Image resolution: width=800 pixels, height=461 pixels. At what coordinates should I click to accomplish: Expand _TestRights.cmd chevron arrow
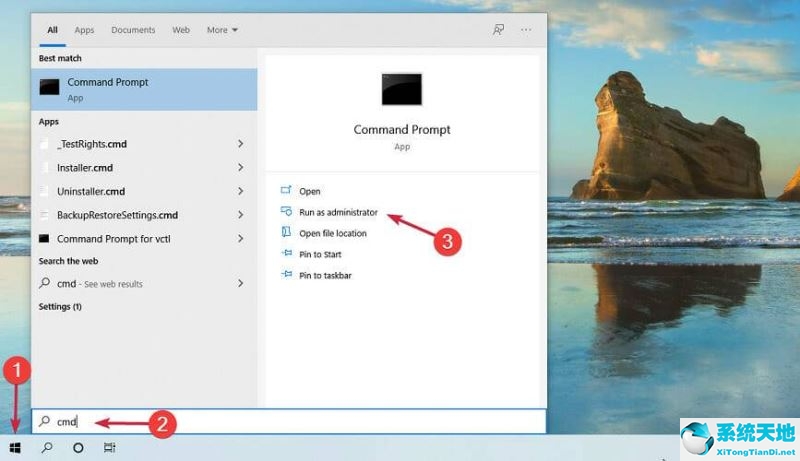click(240, 144)
